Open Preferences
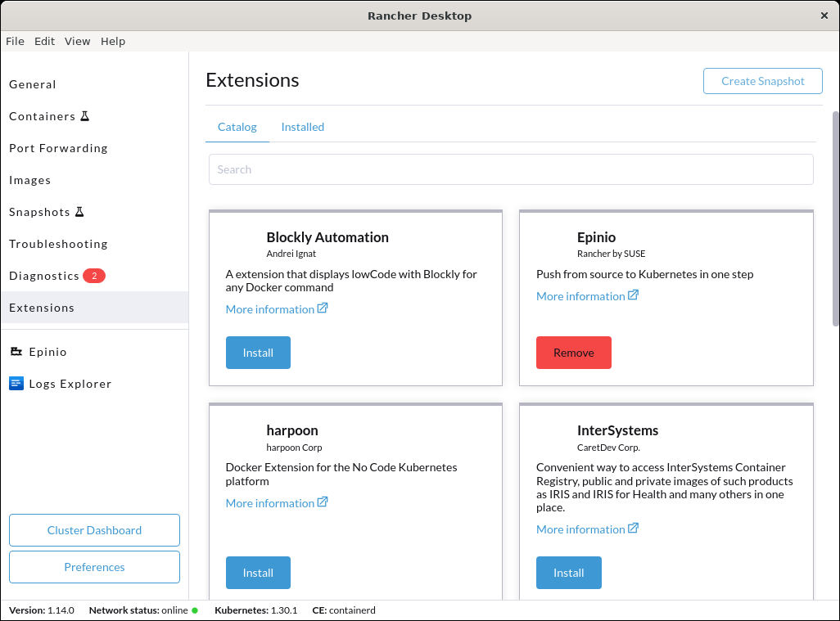 click(94, 567)
